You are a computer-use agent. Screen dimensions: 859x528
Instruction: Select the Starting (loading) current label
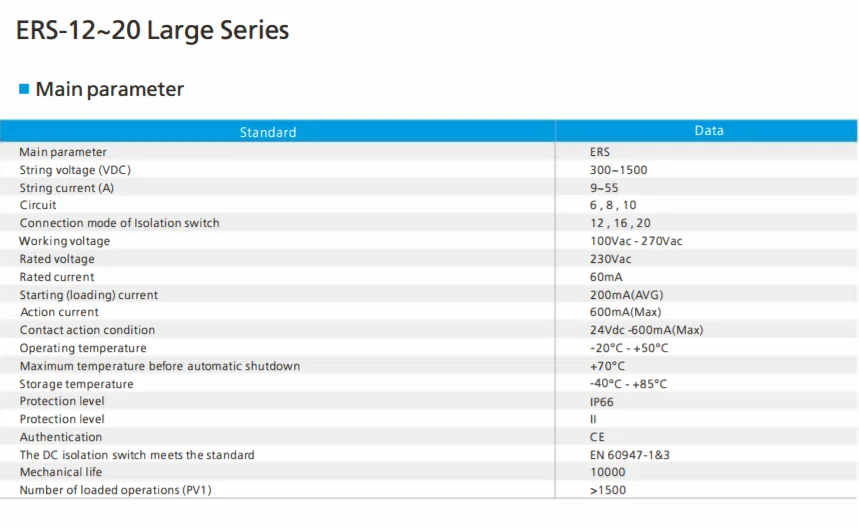coord(88,295)
